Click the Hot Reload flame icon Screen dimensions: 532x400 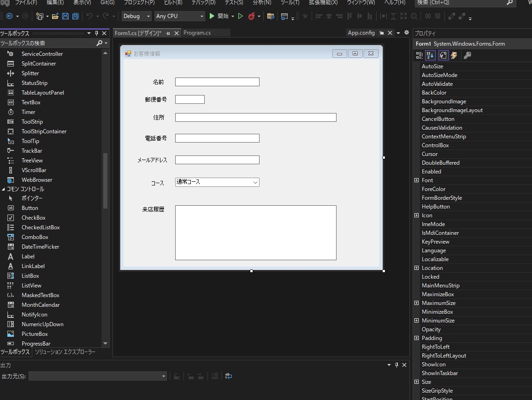pos(251,16)
